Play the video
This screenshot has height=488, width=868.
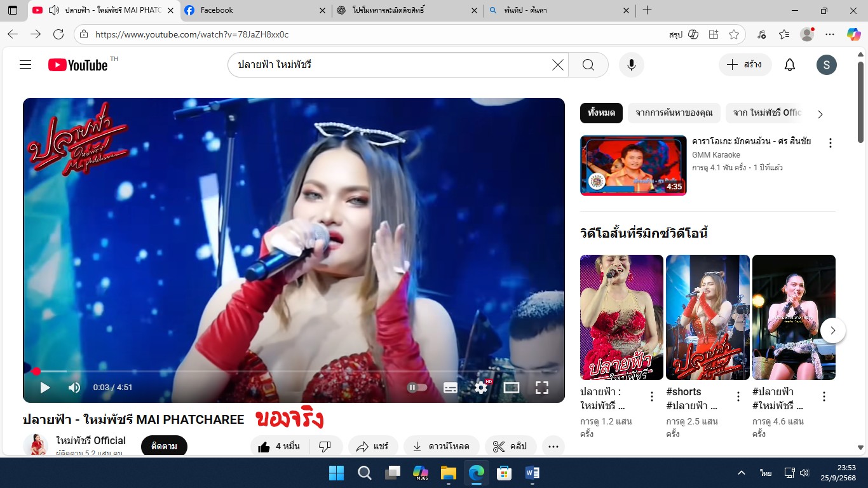[44, 387]
